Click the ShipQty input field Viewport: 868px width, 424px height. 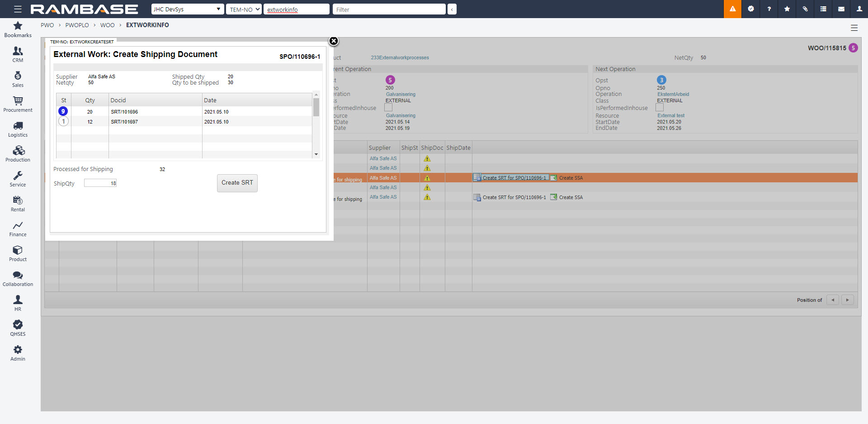pos(100,183)
